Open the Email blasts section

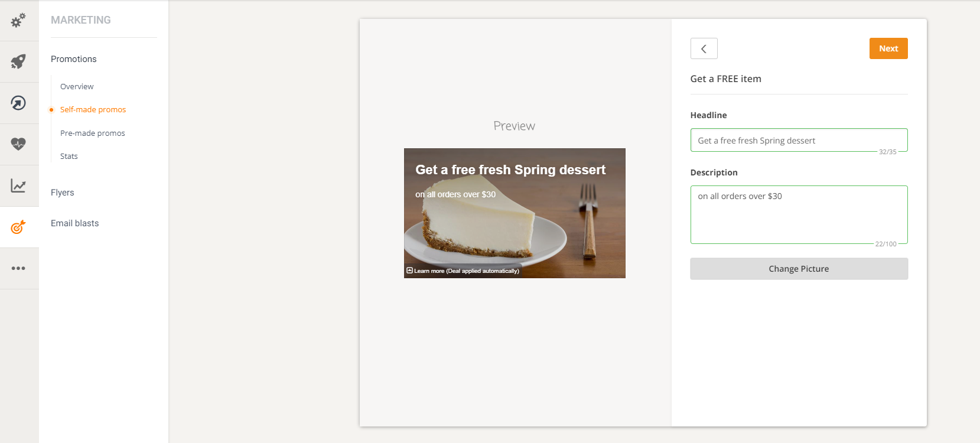tap(75, 223)
